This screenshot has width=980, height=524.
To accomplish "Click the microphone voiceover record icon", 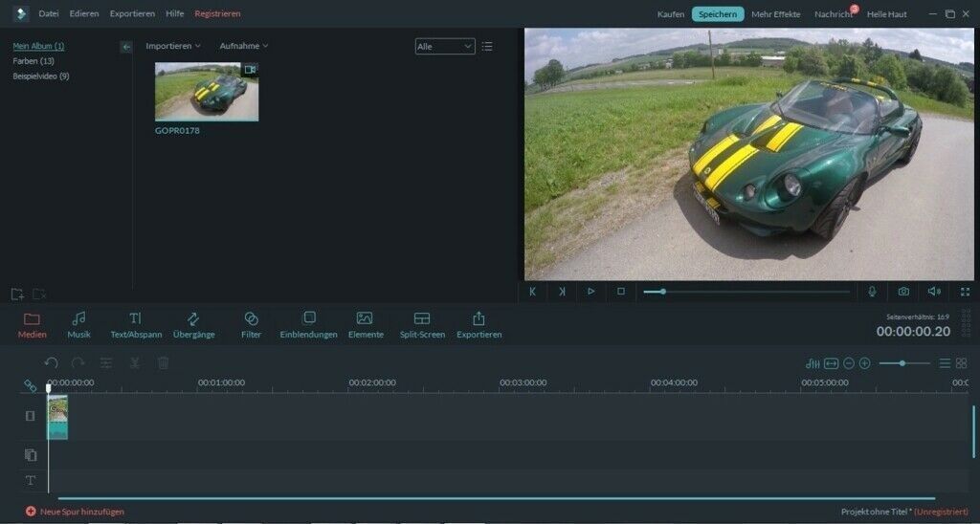I will click(872, 292).
